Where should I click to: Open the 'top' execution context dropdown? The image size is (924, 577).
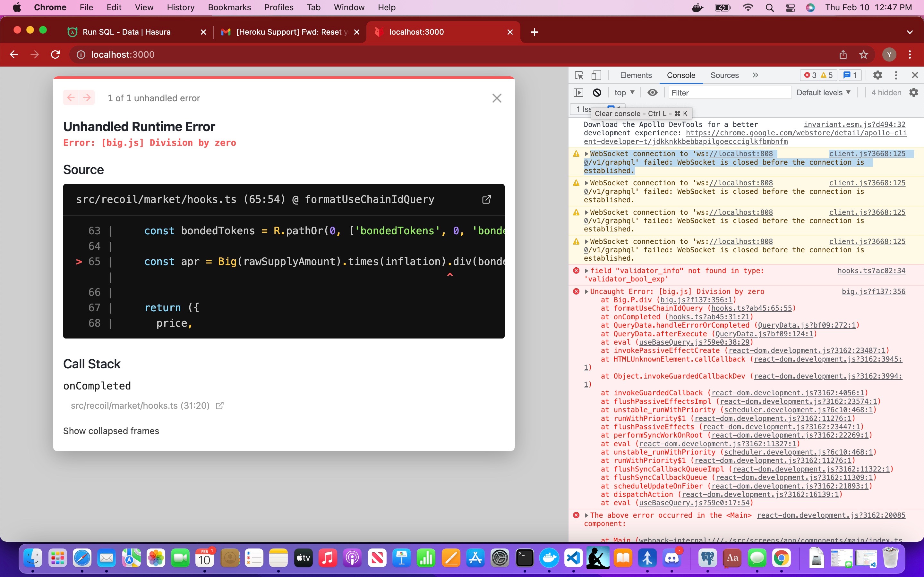click(x=623, y=92)
